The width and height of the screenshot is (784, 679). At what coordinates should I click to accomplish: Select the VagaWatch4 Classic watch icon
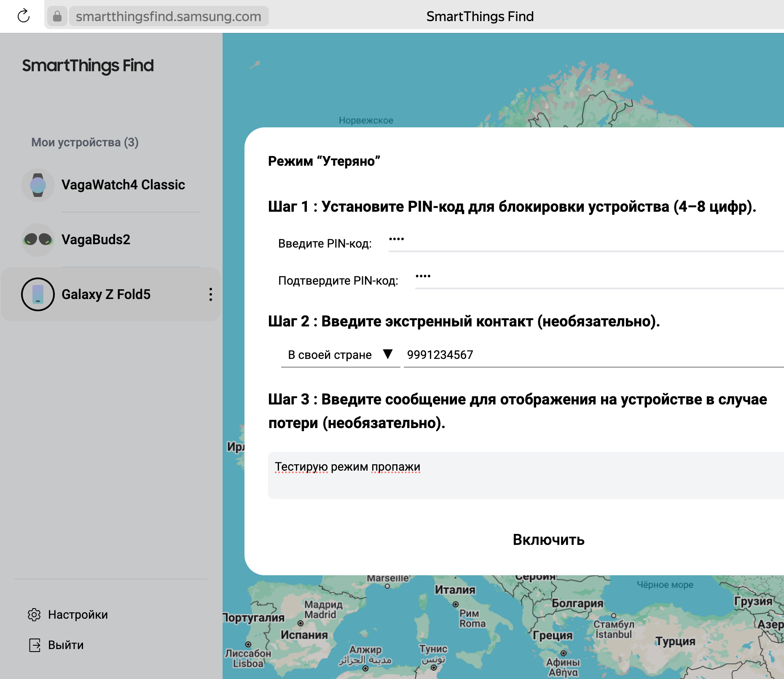coord(38,185)
